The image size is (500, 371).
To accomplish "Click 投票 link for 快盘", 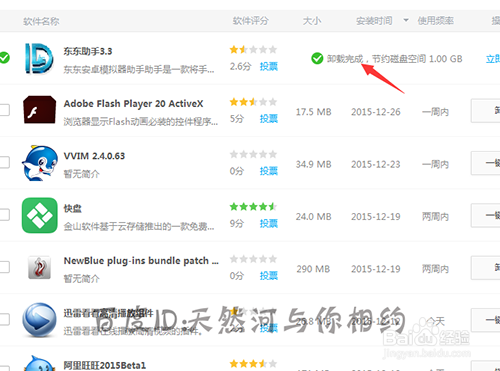I will [x=269, y=223].
